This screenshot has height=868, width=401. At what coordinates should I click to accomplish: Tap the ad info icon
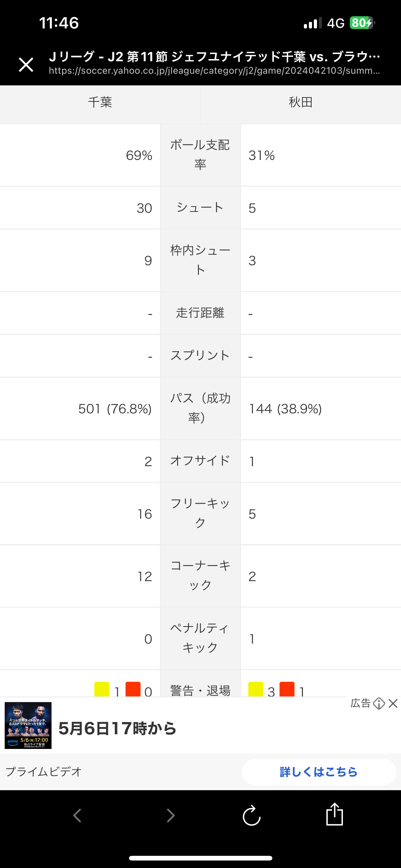click(x=379, y=704)
